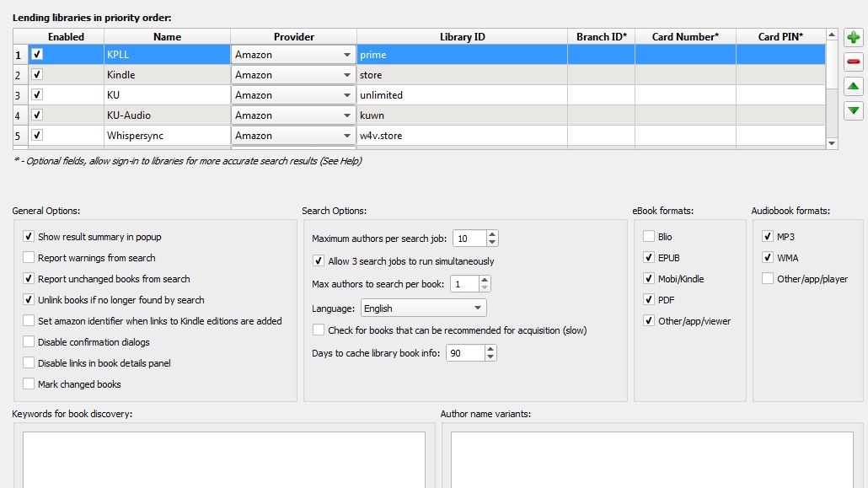Select the KU-Audio name cell
Viewport: 868px width, 488px height.
(x=167, y=115)
